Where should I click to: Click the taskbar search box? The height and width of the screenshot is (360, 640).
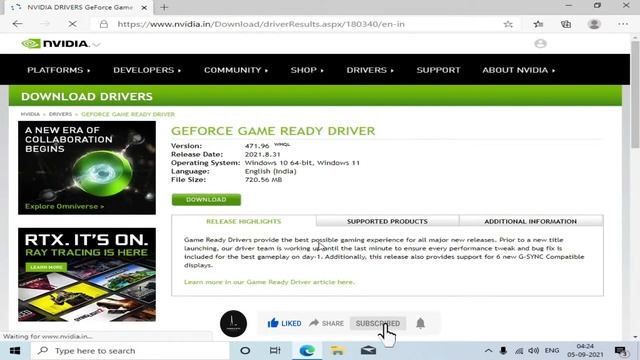(131, 351)
